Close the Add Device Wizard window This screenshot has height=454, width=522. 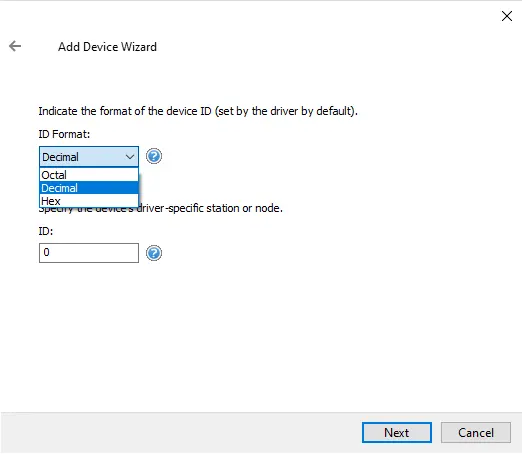click(x=507, y=16)
